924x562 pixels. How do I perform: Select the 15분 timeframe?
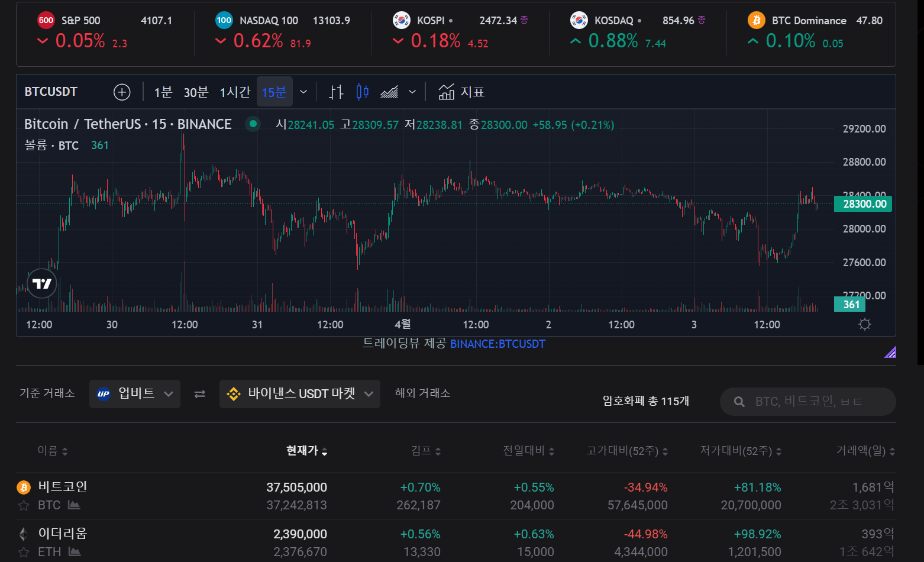(x=274, y=92)
